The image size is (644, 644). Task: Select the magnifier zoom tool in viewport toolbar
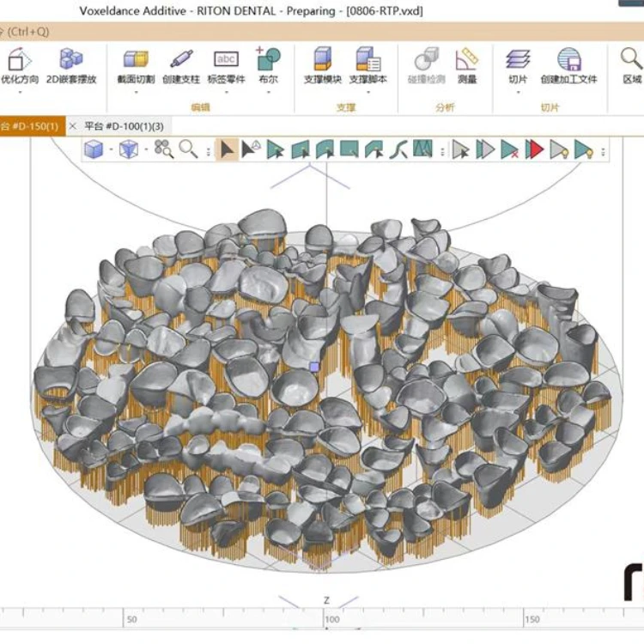pyautogui.click(x=189, y=149)
